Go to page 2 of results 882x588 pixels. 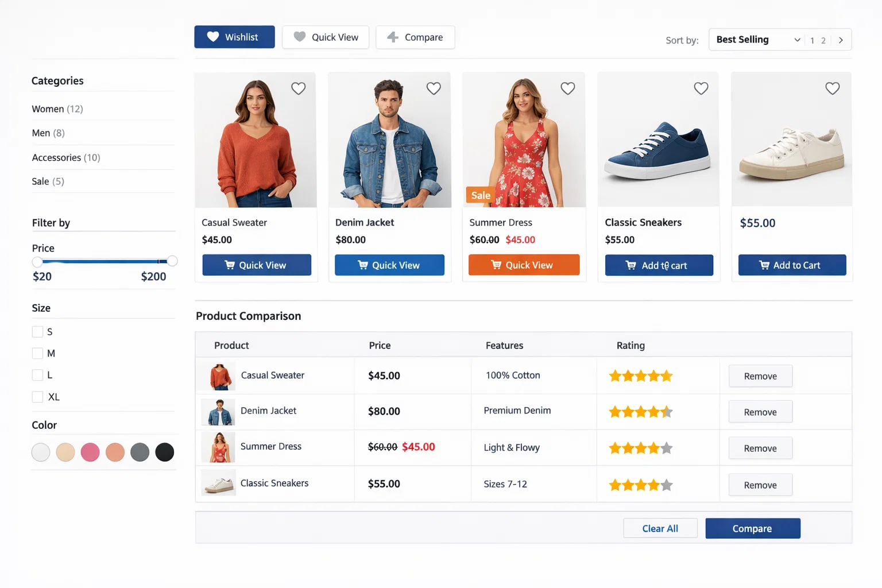tap(823, 41)
